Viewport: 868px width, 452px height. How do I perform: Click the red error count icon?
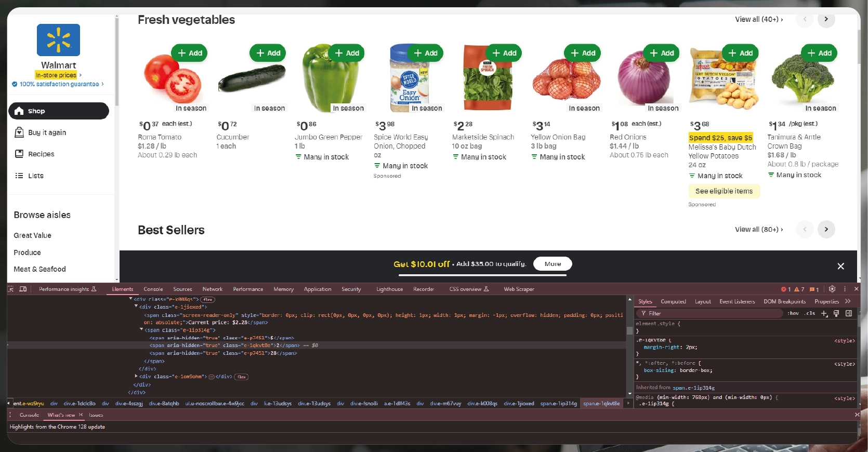click(783, 289)
